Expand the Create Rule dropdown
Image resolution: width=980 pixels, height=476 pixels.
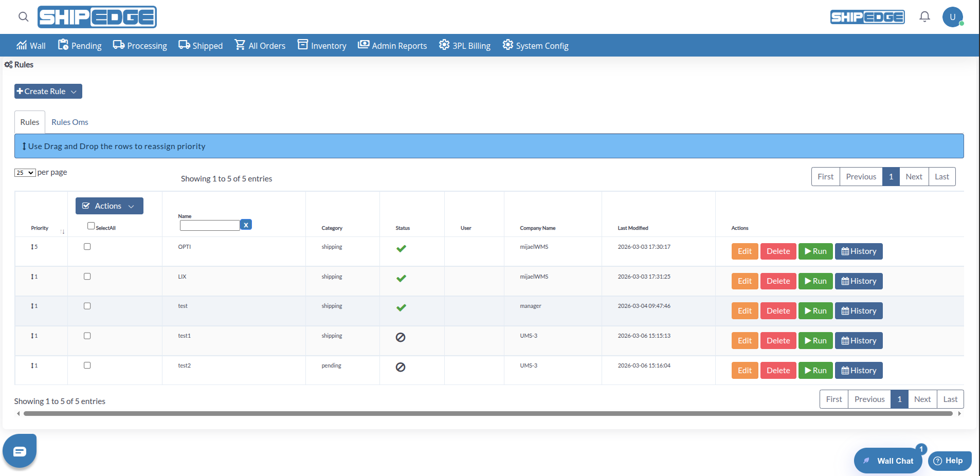tap(48, 91)
